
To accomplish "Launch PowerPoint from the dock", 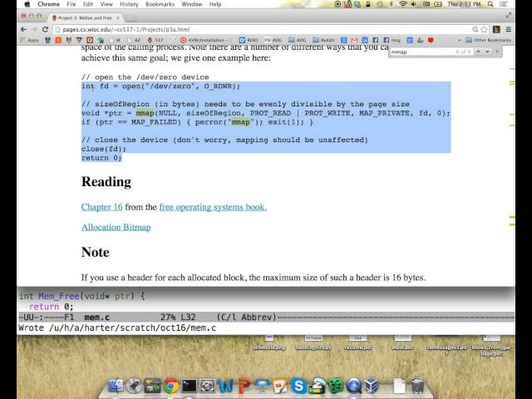I will pyautogui.click(x=244, y=386).
